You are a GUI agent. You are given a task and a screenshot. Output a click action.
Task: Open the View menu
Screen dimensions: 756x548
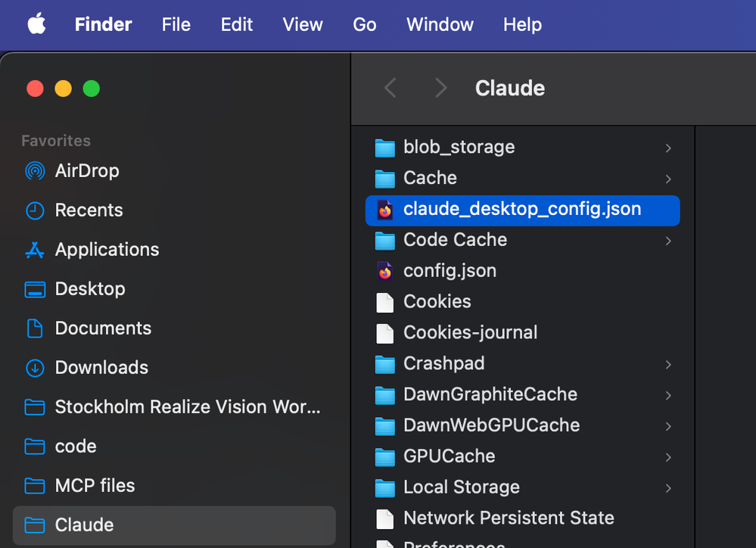coord(303,24)
